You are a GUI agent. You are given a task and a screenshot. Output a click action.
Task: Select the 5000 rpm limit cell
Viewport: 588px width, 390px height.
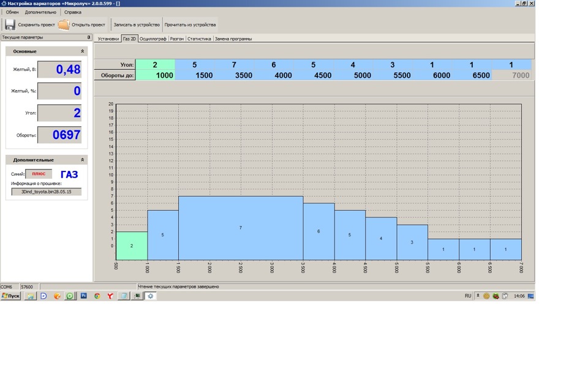click(x=353, y=75)
